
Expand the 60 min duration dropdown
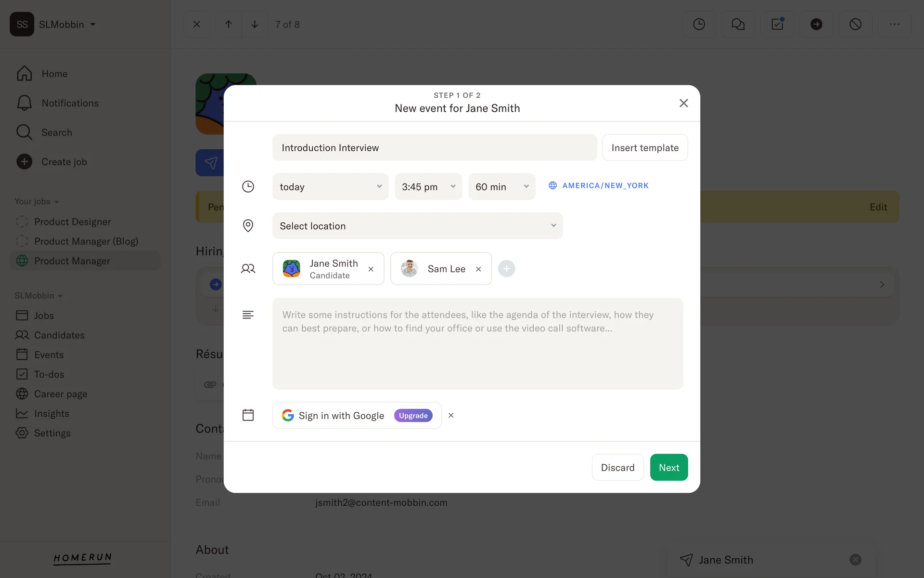(x=501, y=187)
